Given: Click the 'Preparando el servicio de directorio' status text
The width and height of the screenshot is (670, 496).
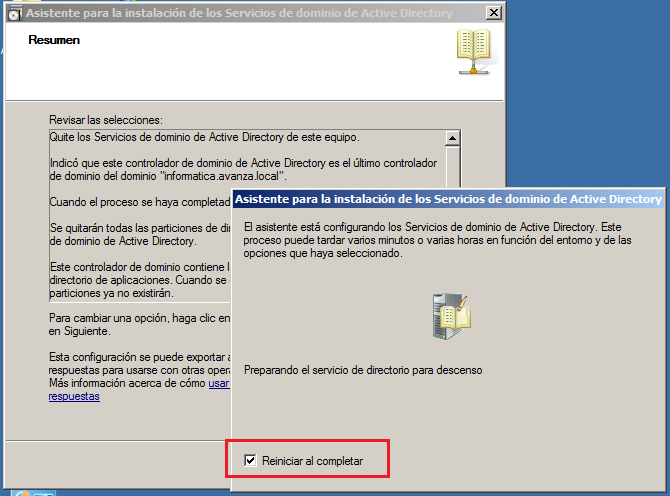Looking at the screenshot, I should [363, 370].
